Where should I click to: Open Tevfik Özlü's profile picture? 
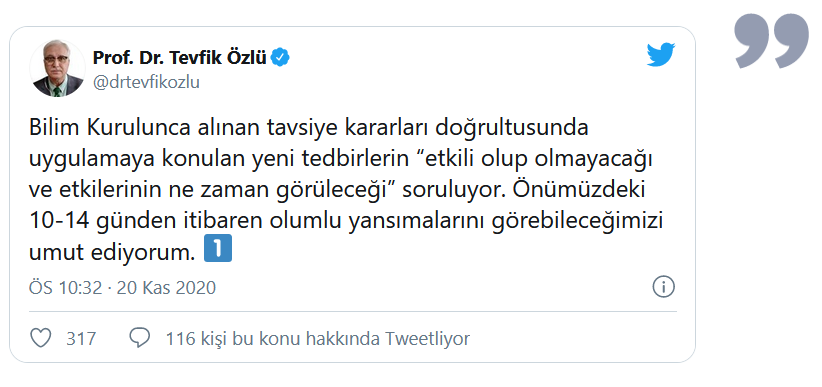[57, 68]
